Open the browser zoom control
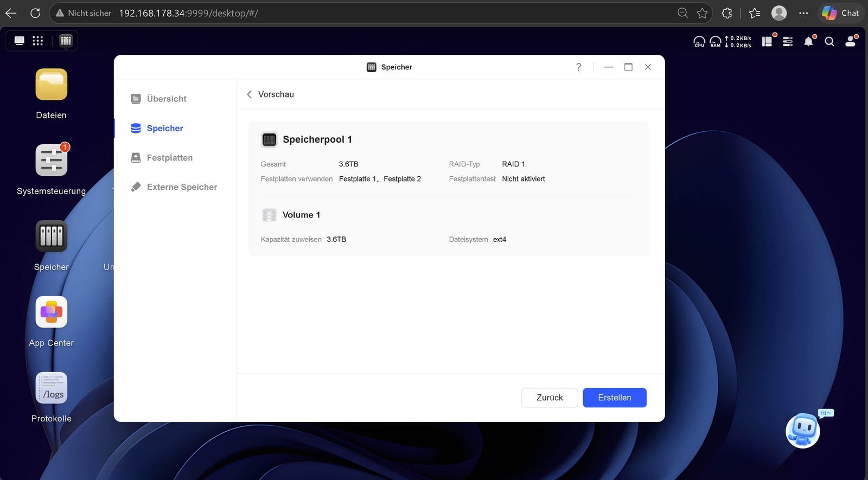Viewport: 868px width, 480px height. [x=682, y=13]
